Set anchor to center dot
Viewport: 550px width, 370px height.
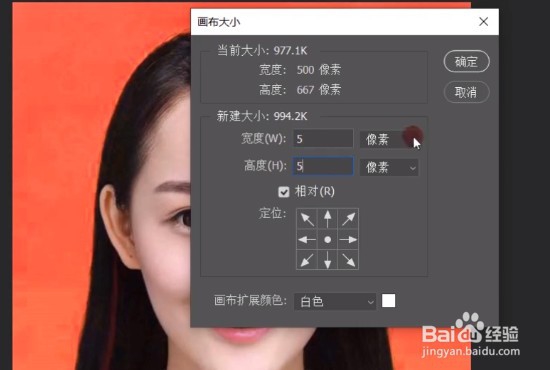(x=328, y=240)
